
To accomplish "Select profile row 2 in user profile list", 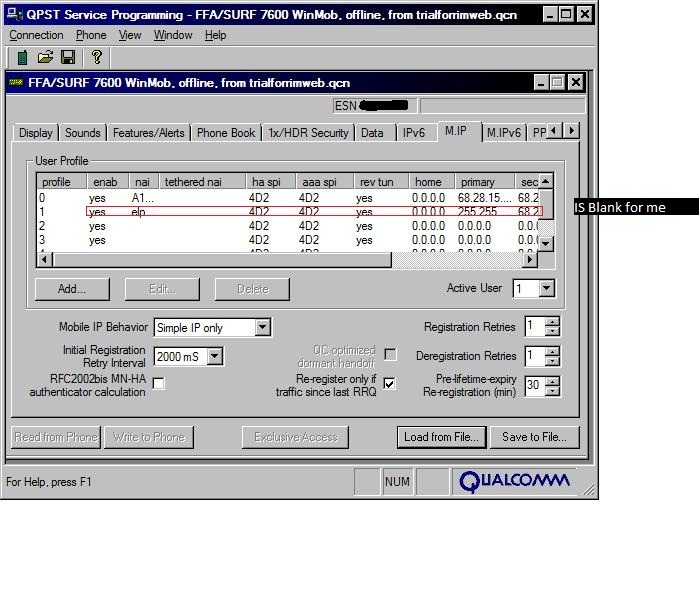I will (x=288, y=226).
